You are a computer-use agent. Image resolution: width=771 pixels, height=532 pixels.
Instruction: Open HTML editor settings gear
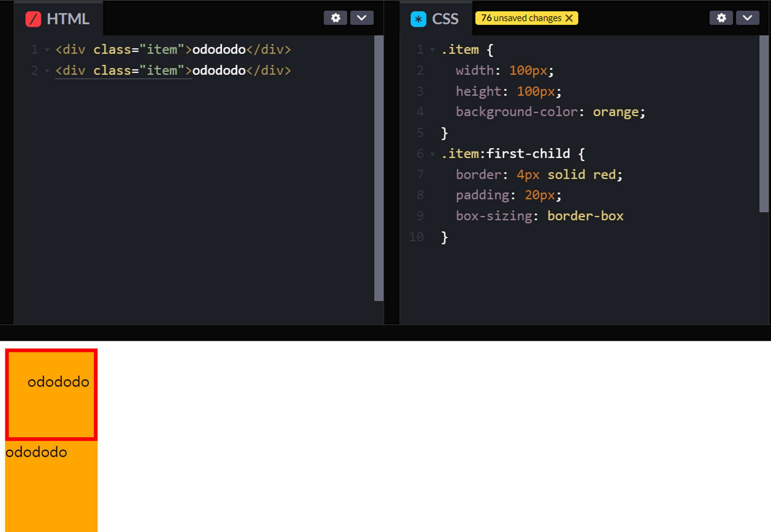(335, 18)
